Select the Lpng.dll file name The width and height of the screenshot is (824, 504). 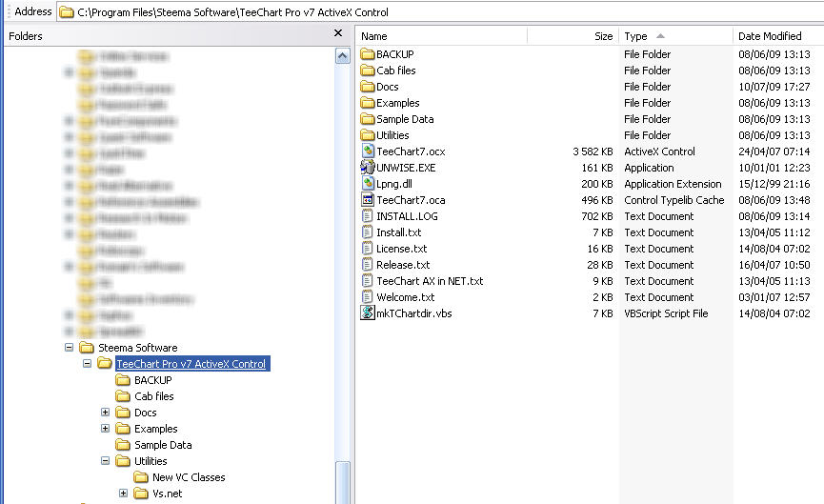(x=394, y=185)
